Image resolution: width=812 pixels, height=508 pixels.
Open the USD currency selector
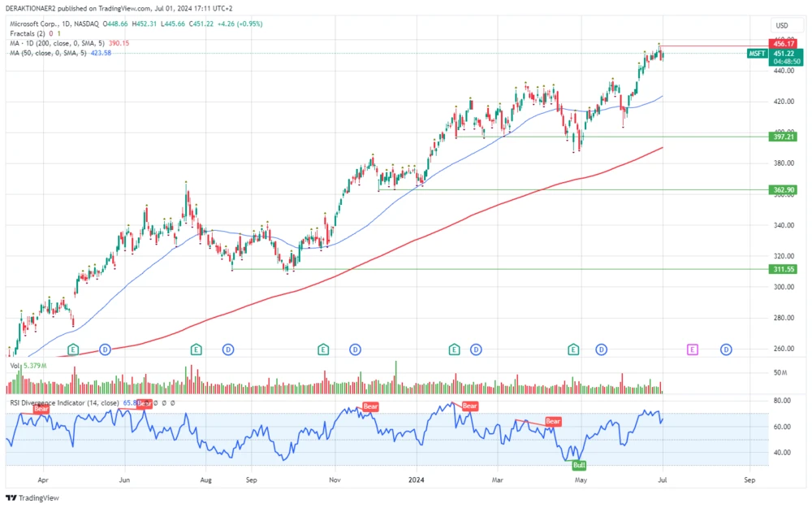click(782, 25)
